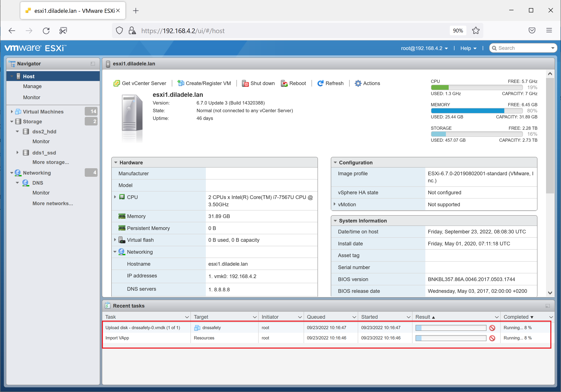Screen dimensions: 561x392
Task: Open the Initiator column dropdown
Action: pos(300,317)
